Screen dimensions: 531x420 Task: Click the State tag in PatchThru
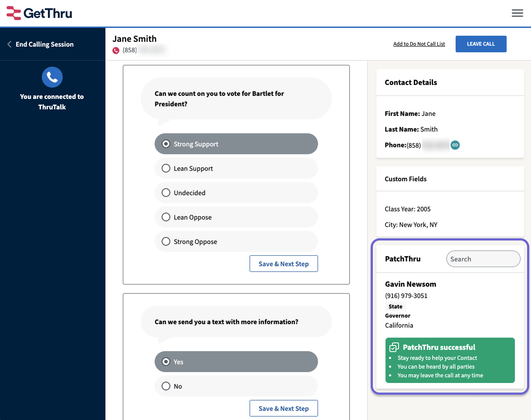[396, 307]
